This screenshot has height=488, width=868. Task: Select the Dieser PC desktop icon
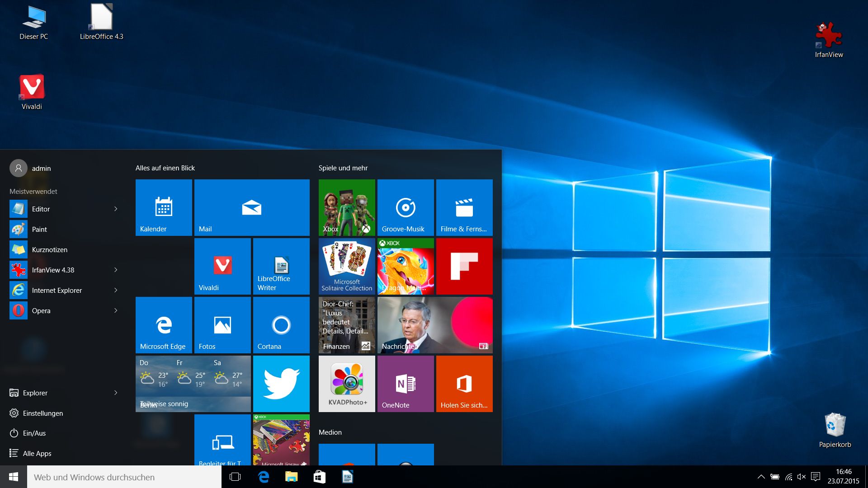click(x=34, y=23)
